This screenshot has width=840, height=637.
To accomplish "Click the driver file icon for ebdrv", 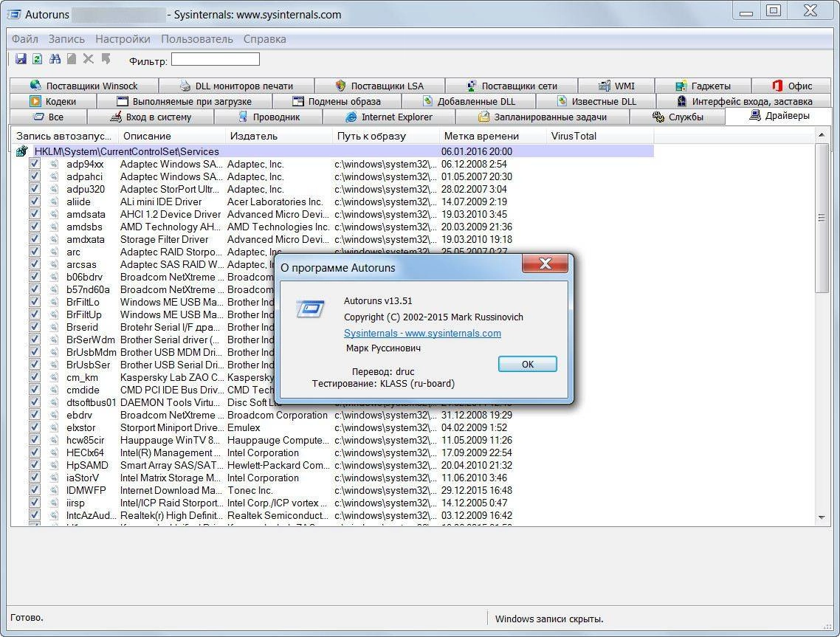I will tap(54, 416).
